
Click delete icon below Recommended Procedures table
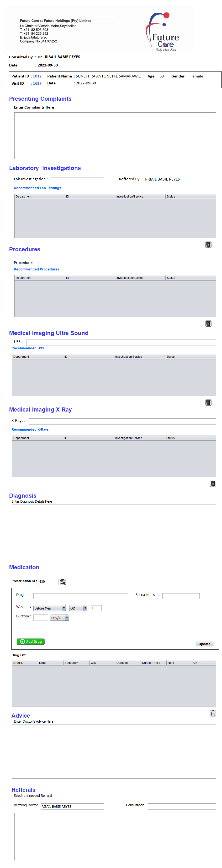pyautogui.click(x=208, y=324)
